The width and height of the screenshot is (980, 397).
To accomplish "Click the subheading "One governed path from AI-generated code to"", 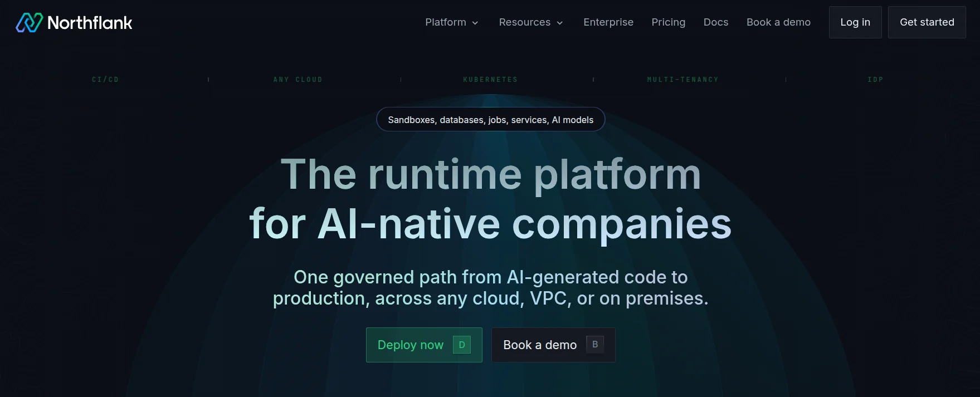I will coord(491,277).
